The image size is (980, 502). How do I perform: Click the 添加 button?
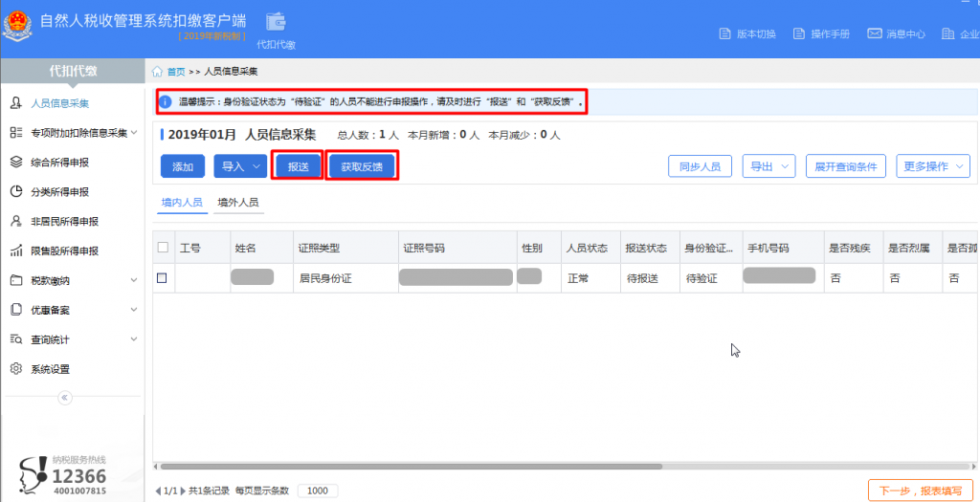183,166
